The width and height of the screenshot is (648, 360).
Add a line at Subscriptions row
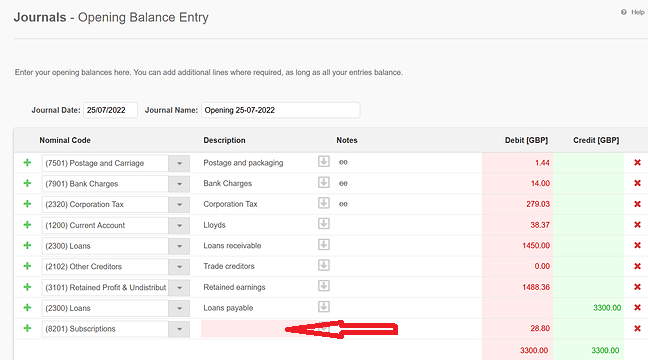pos(27,328)
